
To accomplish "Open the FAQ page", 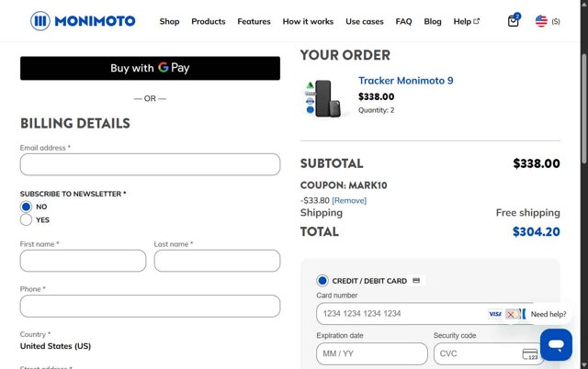I will (403, 21).
